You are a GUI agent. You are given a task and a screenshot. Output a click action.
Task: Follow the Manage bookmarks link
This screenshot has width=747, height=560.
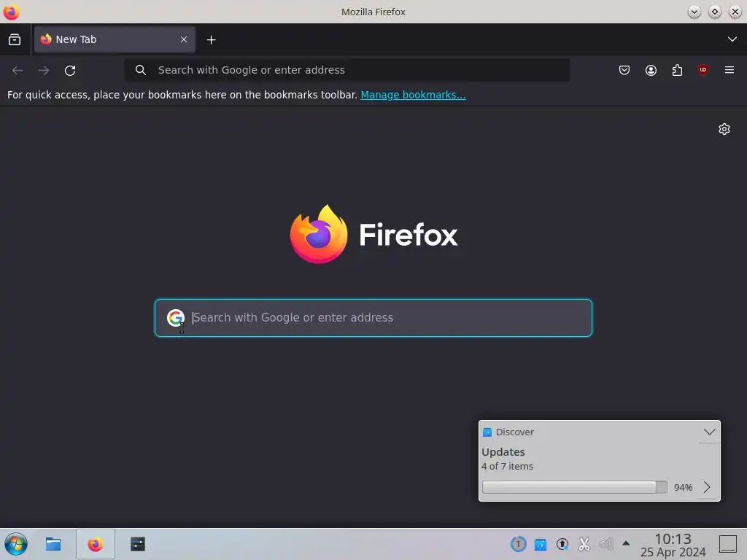tap(413, 95)
